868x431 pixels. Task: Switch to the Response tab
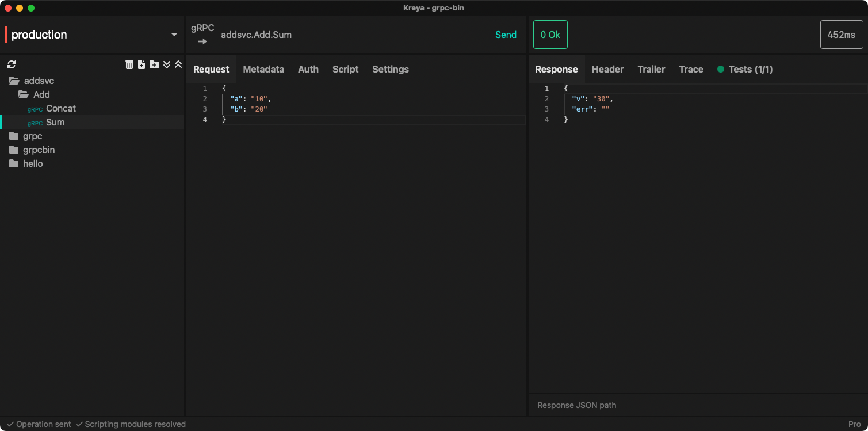[556, 69]
